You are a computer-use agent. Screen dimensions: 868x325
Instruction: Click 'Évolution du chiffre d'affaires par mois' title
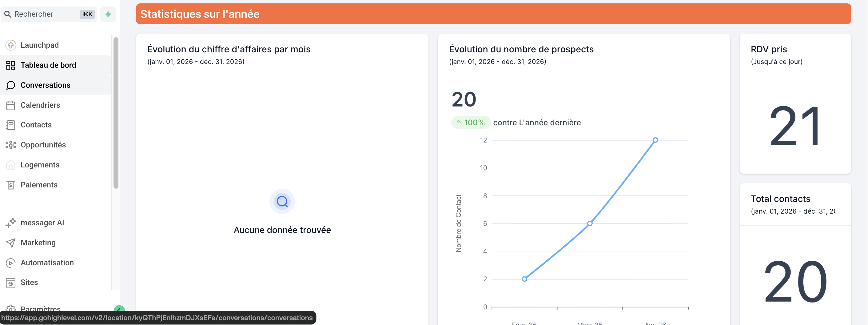pyautogui.click(x=229, y=49)
